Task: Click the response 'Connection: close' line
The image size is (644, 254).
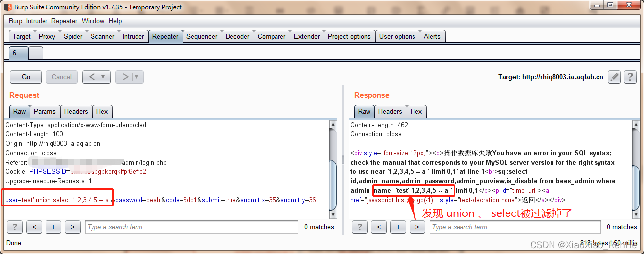Action: coord(376,134)
